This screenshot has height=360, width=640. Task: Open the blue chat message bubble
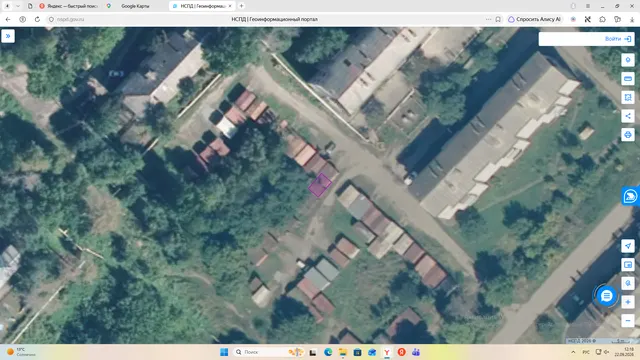click(x=607, y=296)
